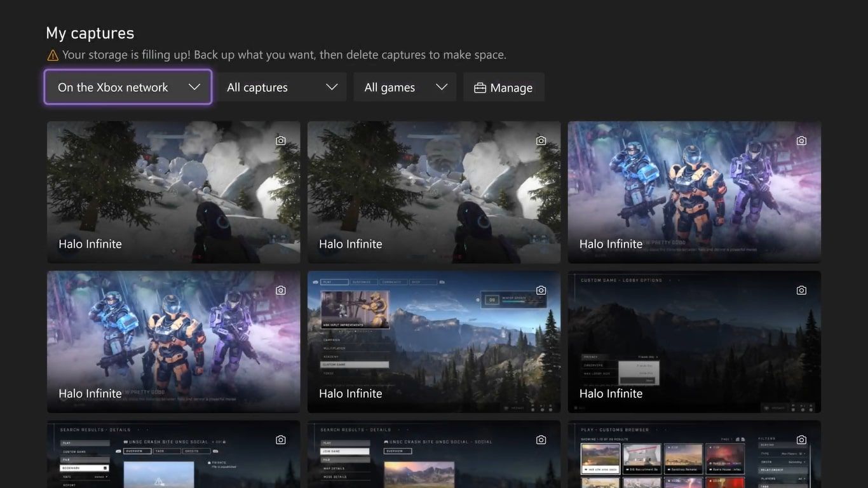Screen dimensions: 868x488
Task: Click the camera icon on the Customs Browser capture
Action: [801, 439]
